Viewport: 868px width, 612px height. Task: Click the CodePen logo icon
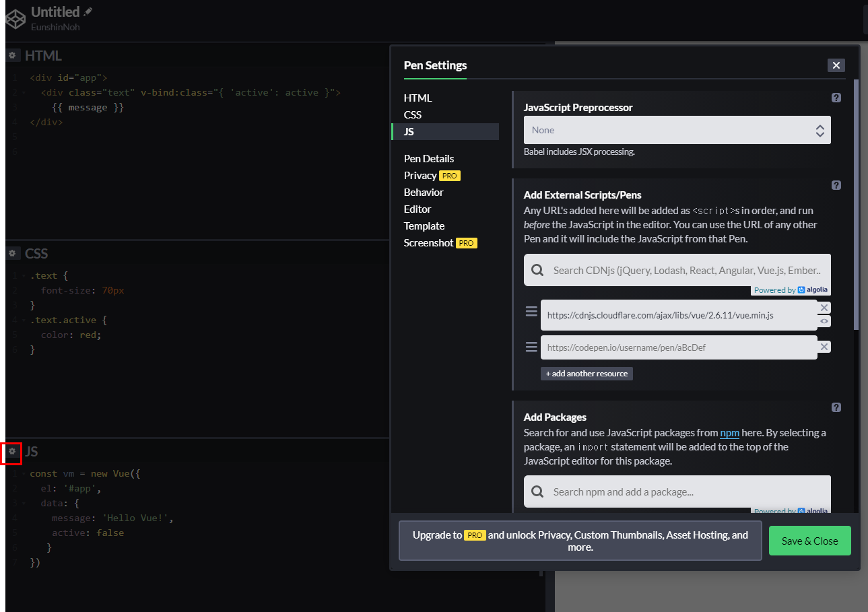[15, 18]
